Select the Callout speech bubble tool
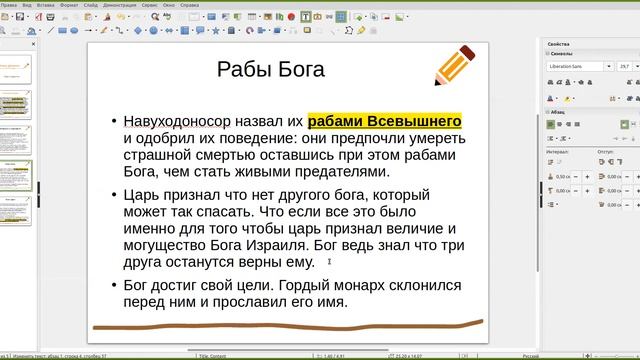Image resolution: width=640 pixels, height=360 pixels. [x=200, y=31]
